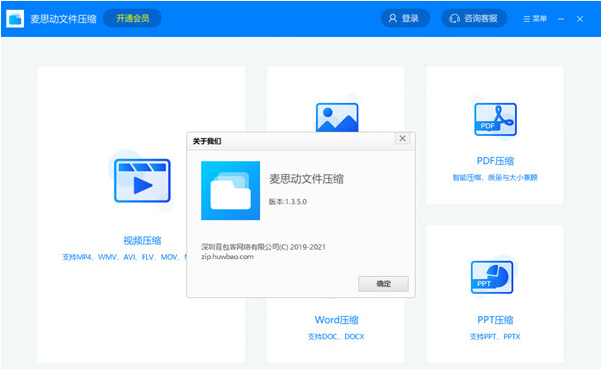601x369 pixels.
Task: Select the PPT compression icon
Action: (x=492, y=277)
